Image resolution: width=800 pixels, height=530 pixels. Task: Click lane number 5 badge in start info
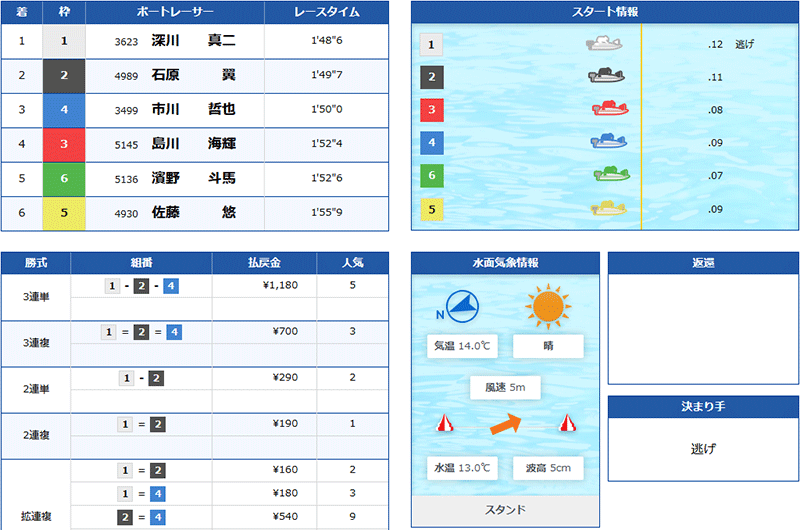[432, 209]
